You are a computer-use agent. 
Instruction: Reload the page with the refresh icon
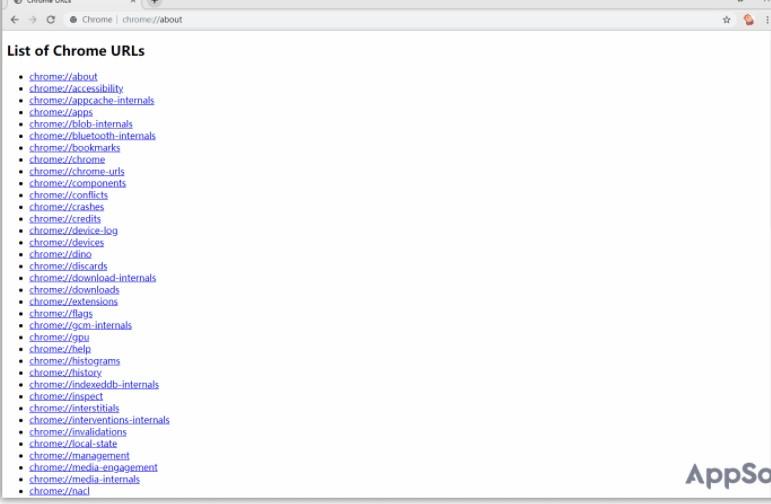point(51,20)
